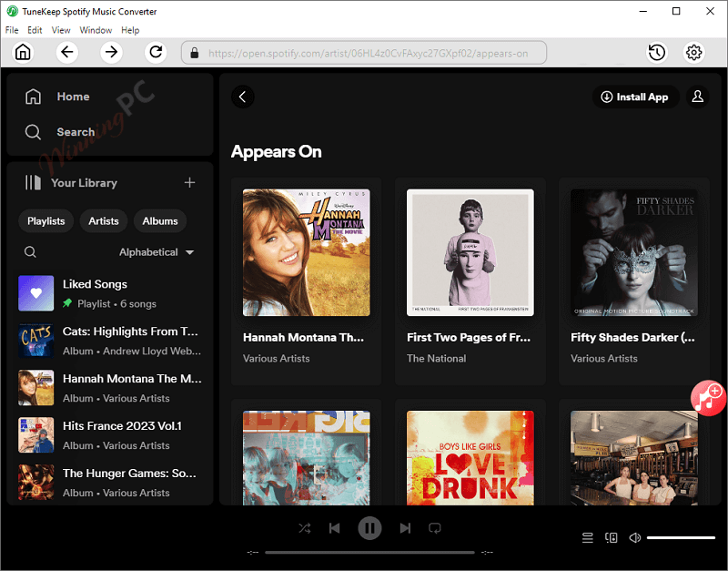The image size is (728, 571).
Task: Filter library by Artists chip
Action: click(104, 221)
